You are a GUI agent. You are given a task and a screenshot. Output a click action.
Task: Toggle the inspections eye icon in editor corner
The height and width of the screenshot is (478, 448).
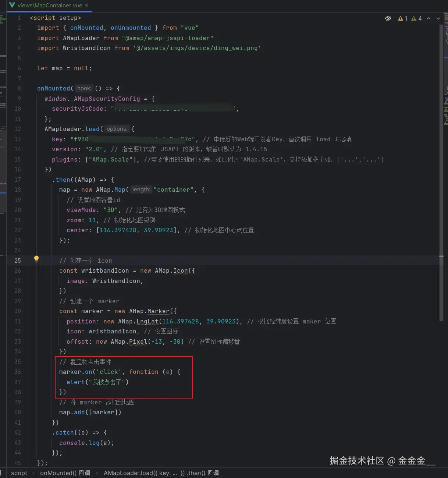tap(388, 18)
